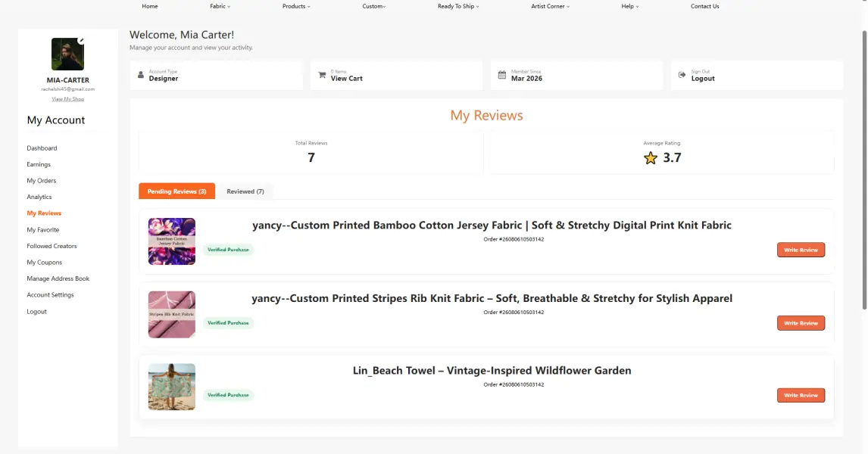Open the Products dropdown menu
The height and width of the screenshot is (454, 868).
coord(297,6)
